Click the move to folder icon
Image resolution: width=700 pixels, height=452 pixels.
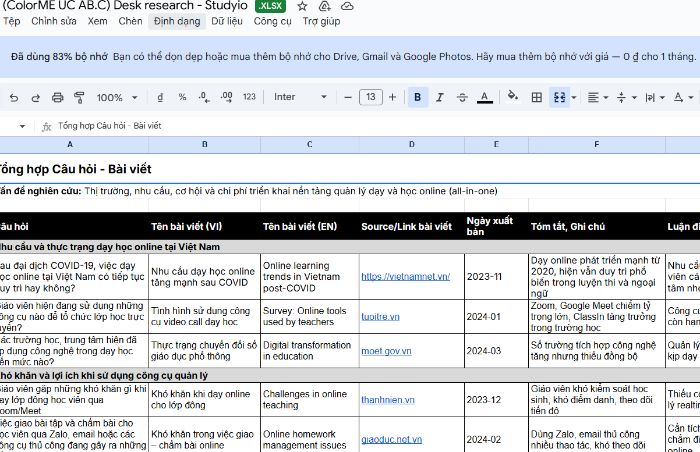click(x=325, y=6)
